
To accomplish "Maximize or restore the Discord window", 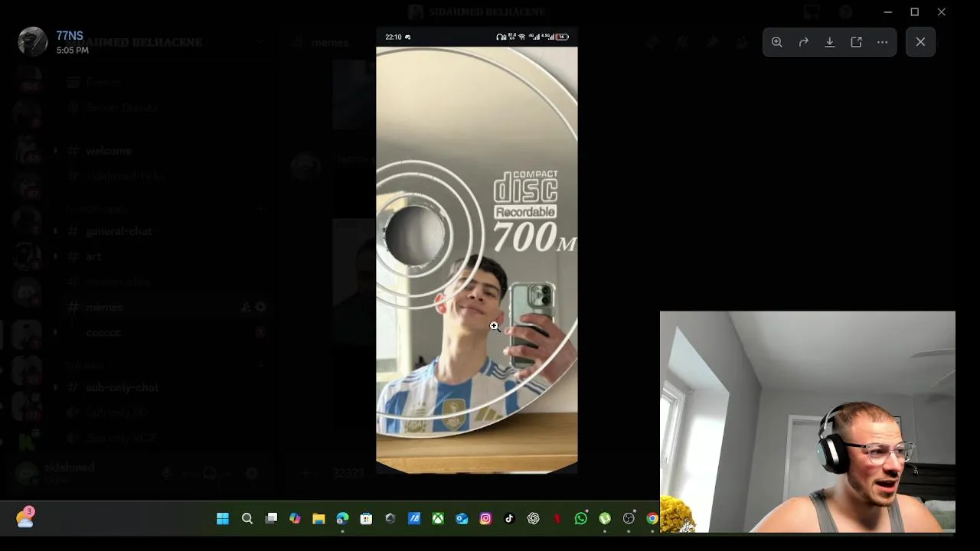I will (914, 12).
